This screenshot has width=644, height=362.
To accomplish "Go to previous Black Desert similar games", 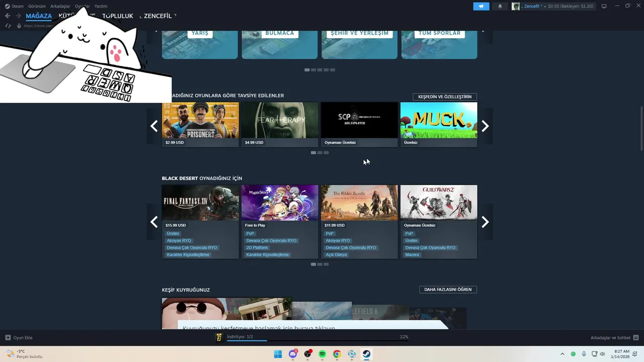I will 154,222.
